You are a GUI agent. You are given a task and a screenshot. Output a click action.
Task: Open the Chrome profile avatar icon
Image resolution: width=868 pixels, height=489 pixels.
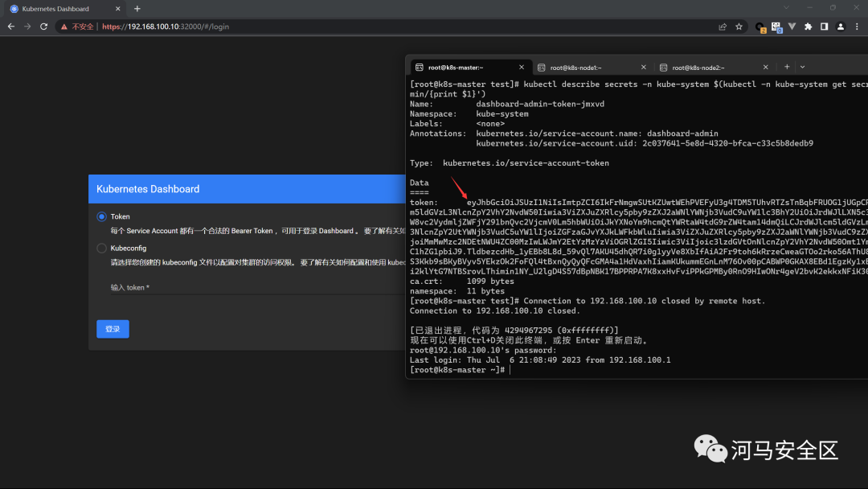tap(841, 27)
